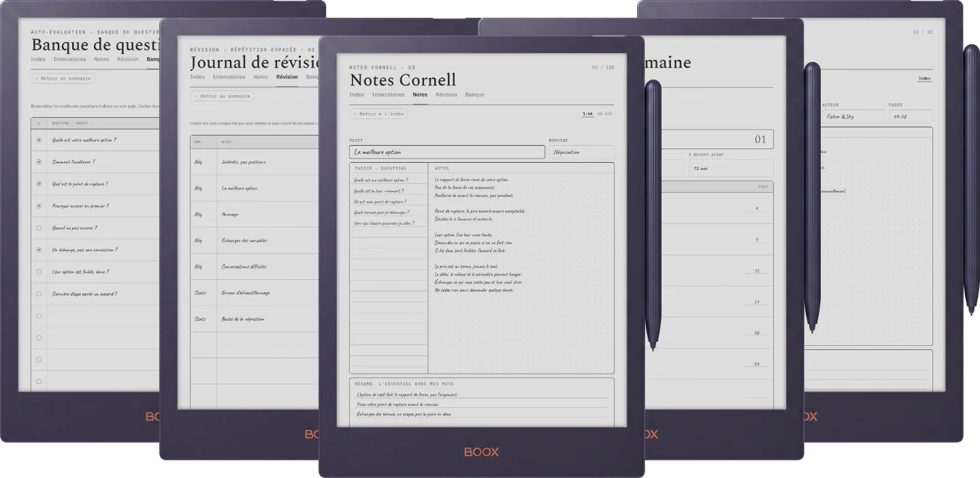
Task: Click "Retour au sommaire" on Banque de questions page
Action: point(63,78)
